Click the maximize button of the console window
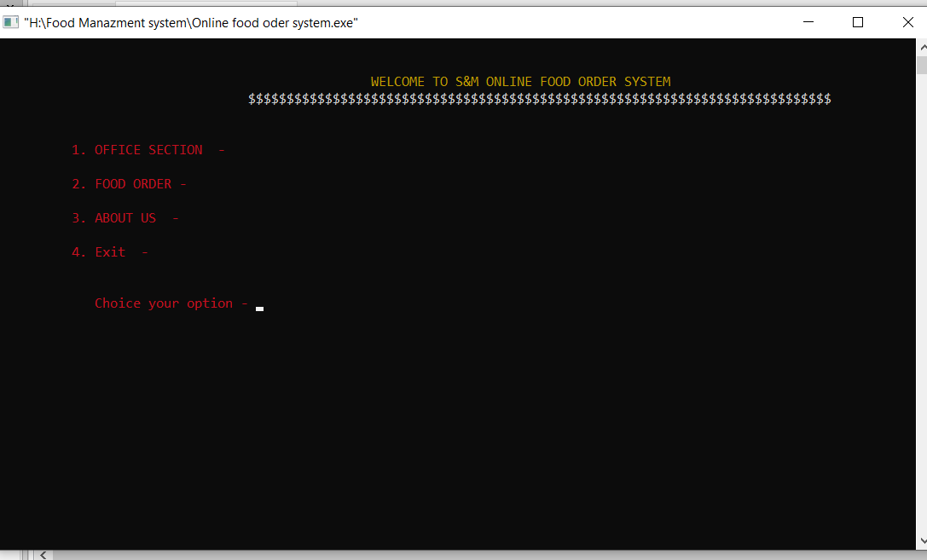The image size is (927, 560). click(x=858, y=22)
